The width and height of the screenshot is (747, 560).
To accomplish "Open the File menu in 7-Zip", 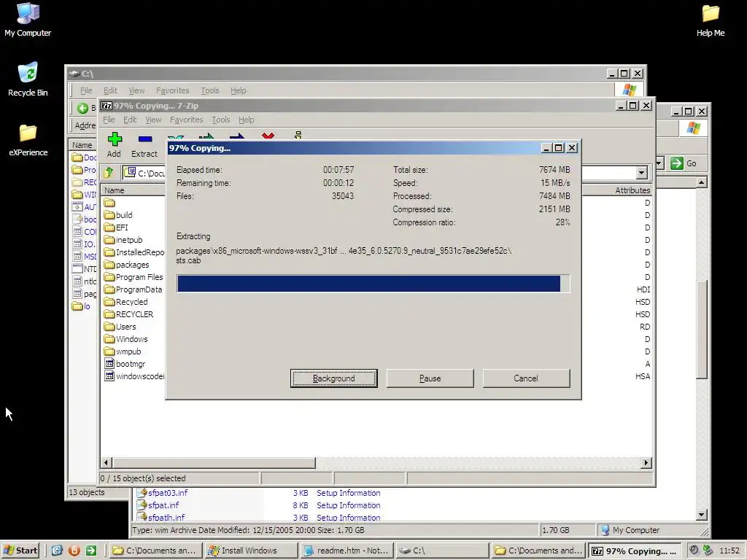I will click(109, 120).
